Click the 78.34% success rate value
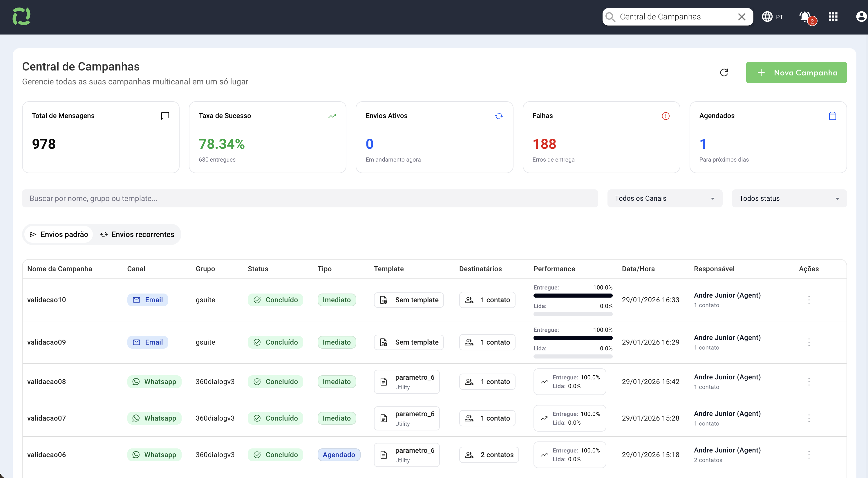This screenshot has width=868, height=478. [x=221, y=144]
